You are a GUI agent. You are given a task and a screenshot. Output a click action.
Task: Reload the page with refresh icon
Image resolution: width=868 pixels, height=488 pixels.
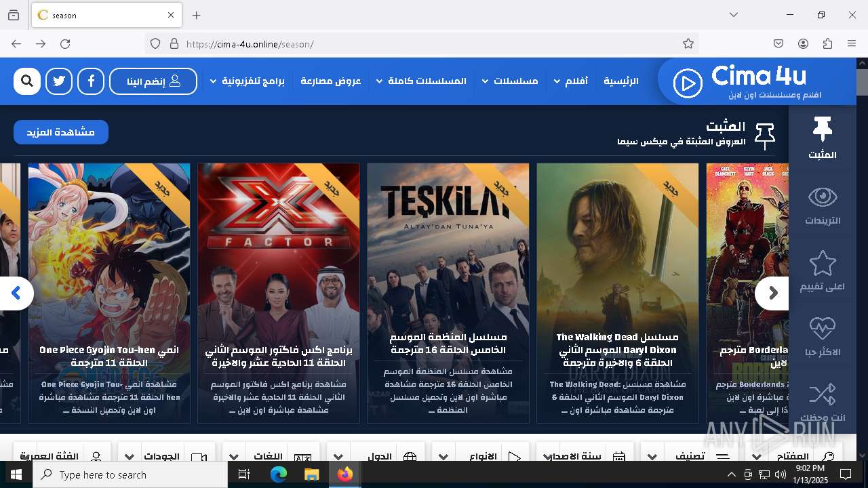click(65, 44)
